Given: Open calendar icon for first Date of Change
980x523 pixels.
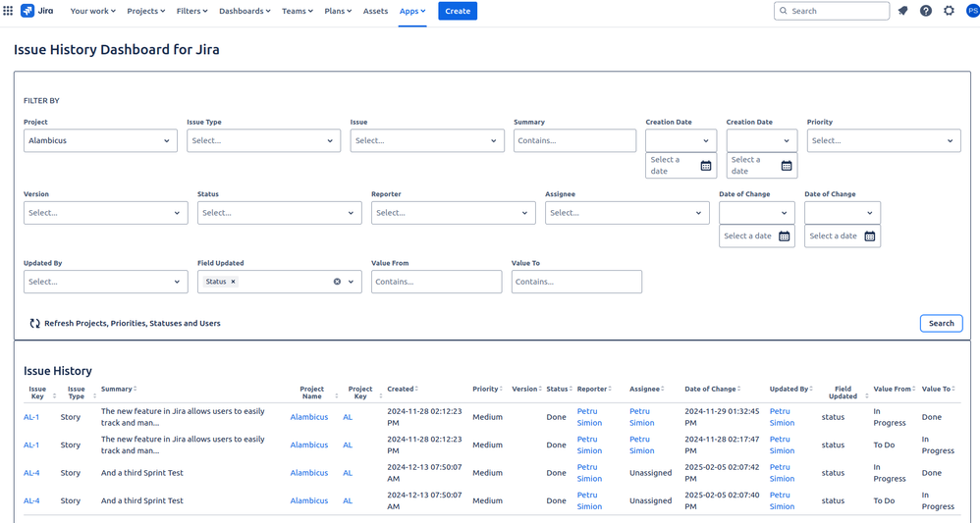Looking at the screenshot, I should point(784,236).
